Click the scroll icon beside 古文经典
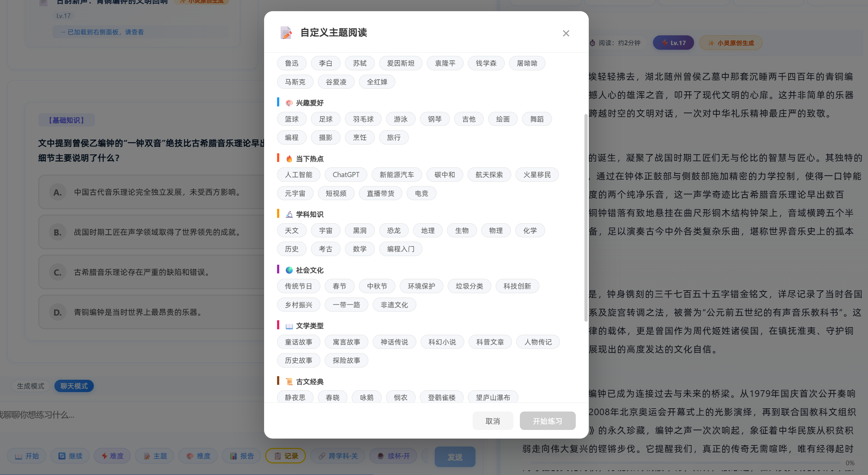This screenshot has width=868, height=475. click(289, 382)
